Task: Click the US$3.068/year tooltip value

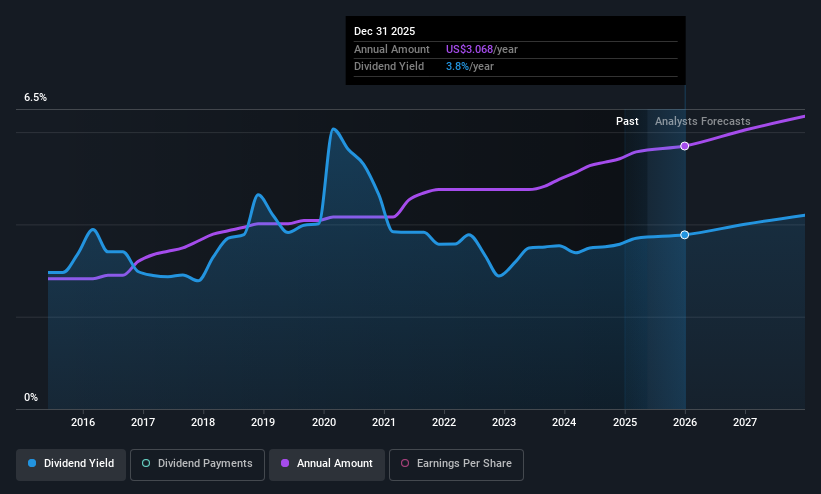Action: click(x=482, y=49)
